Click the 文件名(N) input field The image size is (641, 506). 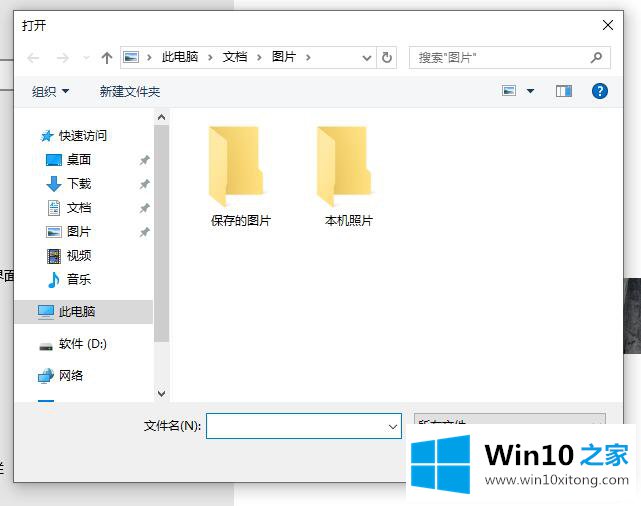pyautogui.click(x=304, y=426)
